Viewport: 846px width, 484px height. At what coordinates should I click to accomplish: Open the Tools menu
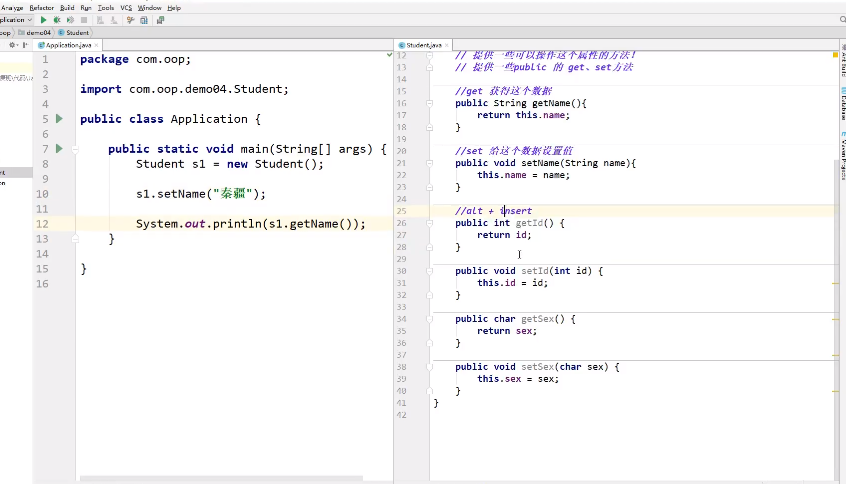[106, 8]
